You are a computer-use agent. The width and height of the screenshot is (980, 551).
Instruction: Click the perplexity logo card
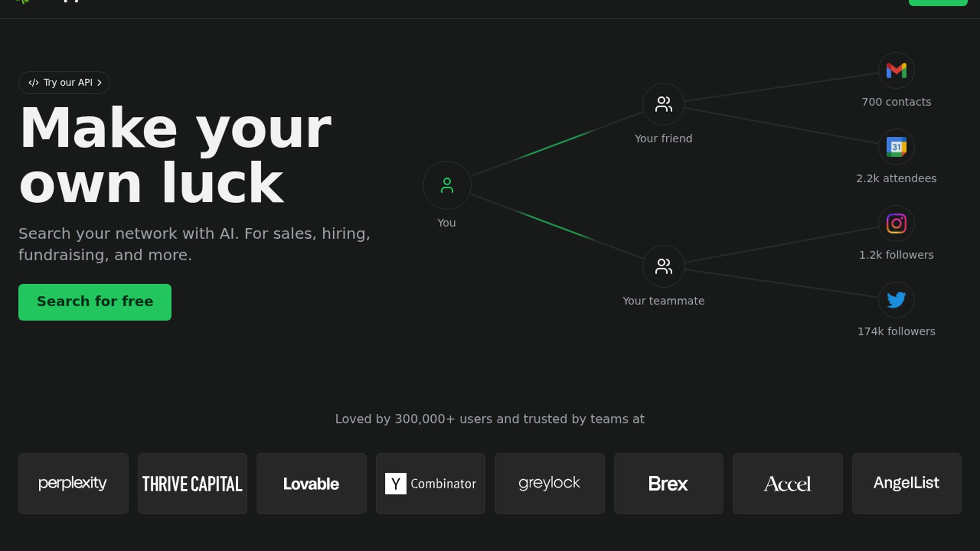pyautogui.click(x=73, y=484)
